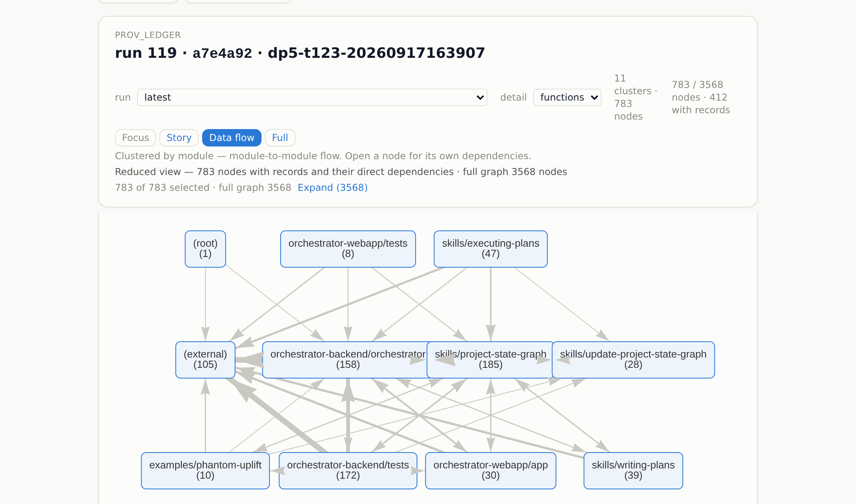This screenshot has width=856, height=504.
Task: Open the orchestrator-webapp/tests cluster node
Action: pos(348,249)
